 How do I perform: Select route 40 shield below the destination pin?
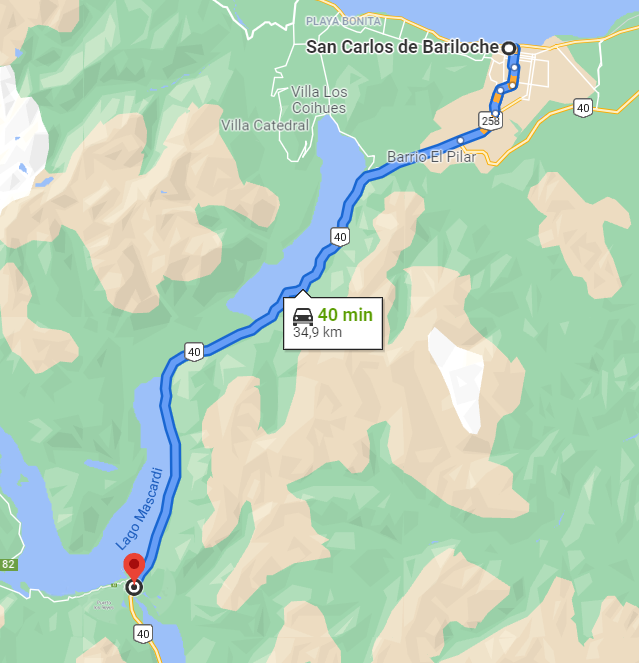click(143, 634)
